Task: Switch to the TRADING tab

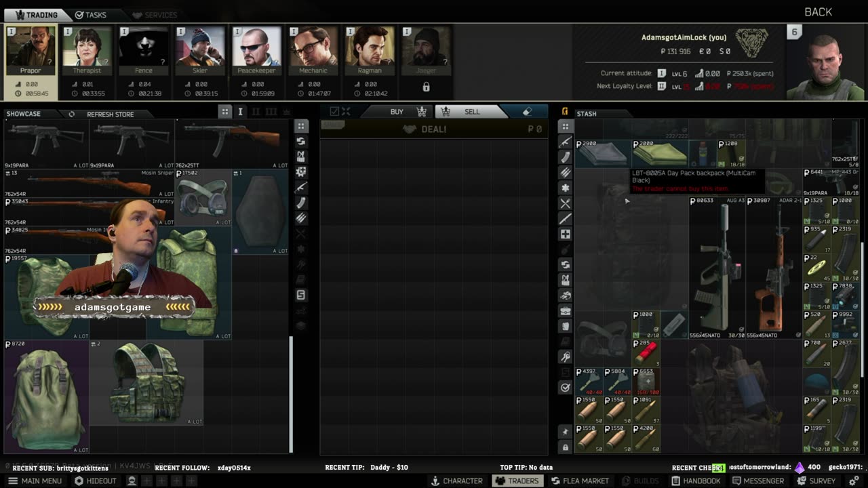Action: (37, 14)
